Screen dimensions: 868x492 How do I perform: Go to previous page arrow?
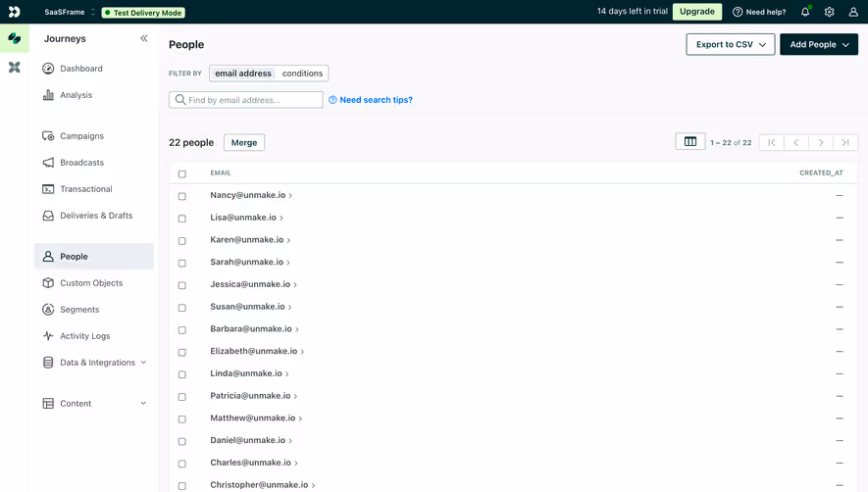click(x=796, y=143)
